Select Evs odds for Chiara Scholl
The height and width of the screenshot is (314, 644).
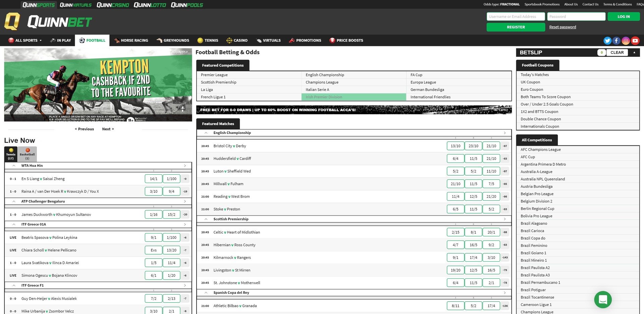[154, 250]
